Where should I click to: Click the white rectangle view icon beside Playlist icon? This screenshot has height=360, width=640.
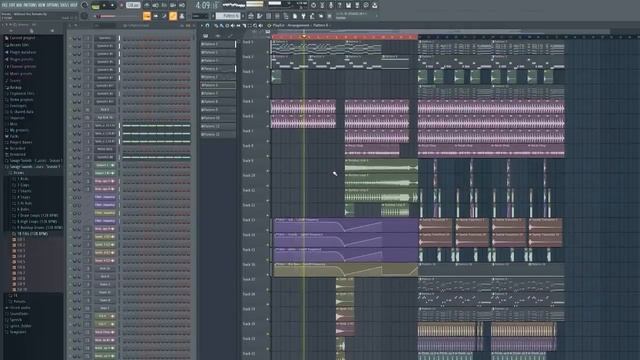point(156,16)
